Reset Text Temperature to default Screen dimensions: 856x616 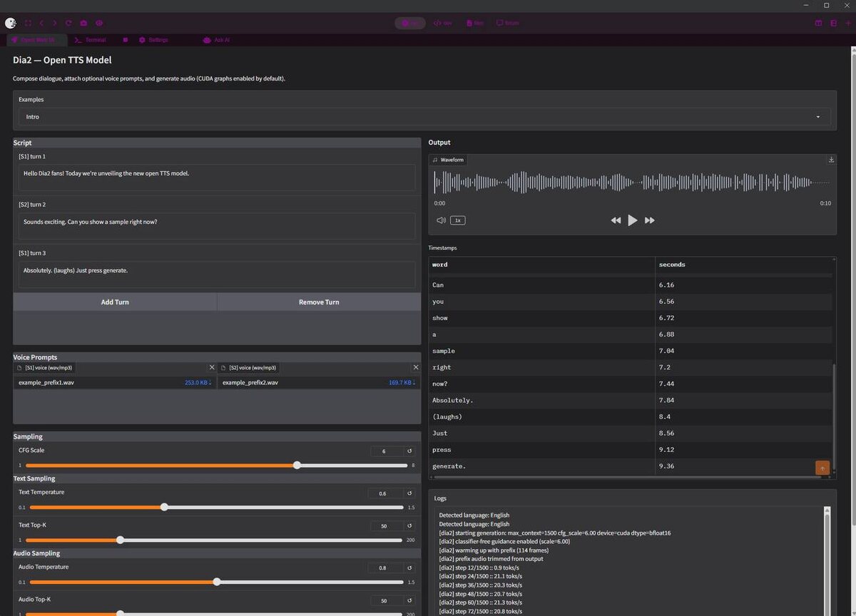coord(409,493)
